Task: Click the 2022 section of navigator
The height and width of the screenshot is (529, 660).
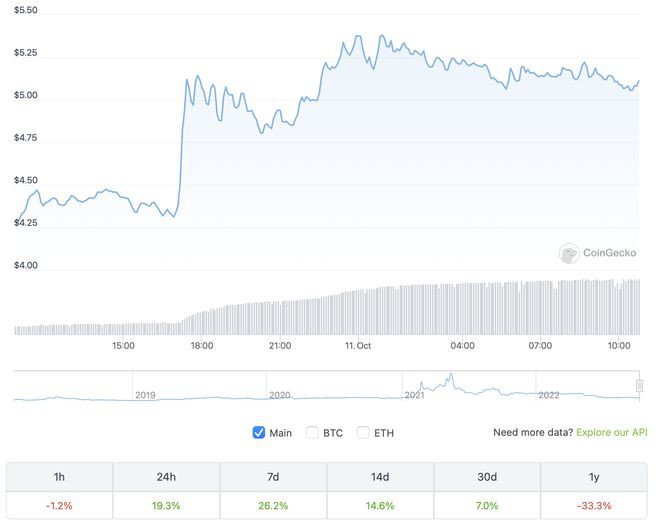Action: point(585,388)
